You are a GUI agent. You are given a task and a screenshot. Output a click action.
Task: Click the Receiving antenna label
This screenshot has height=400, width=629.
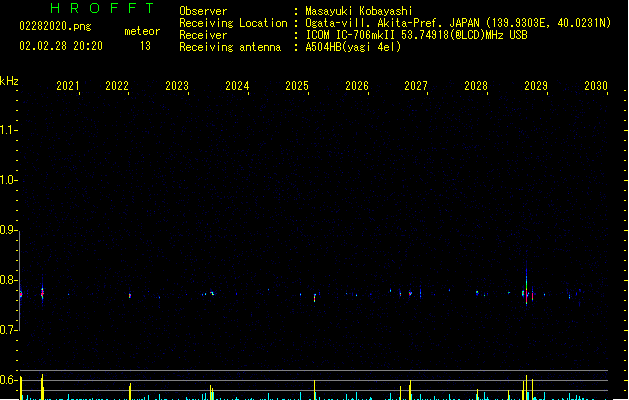coord(230,47)
